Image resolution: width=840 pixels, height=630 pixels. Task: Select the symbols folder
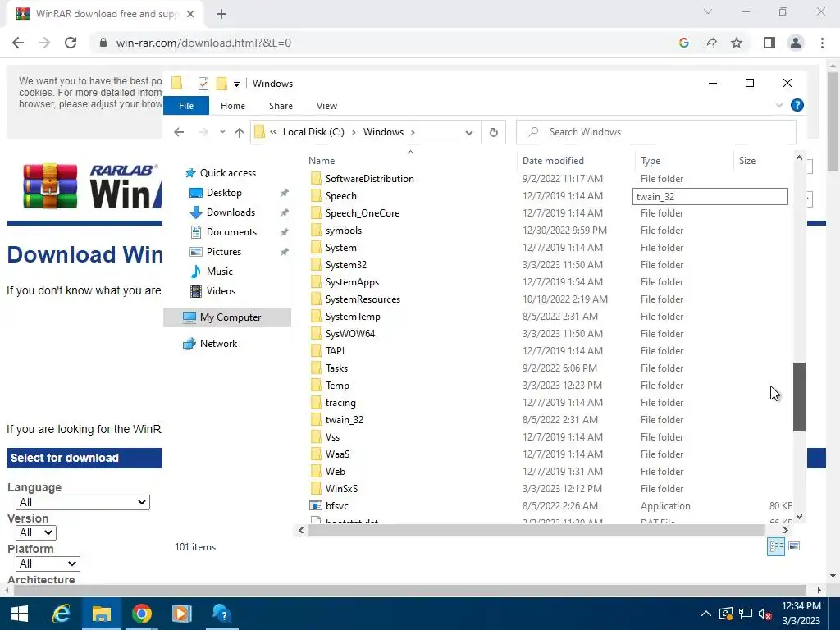pos(343,231)
